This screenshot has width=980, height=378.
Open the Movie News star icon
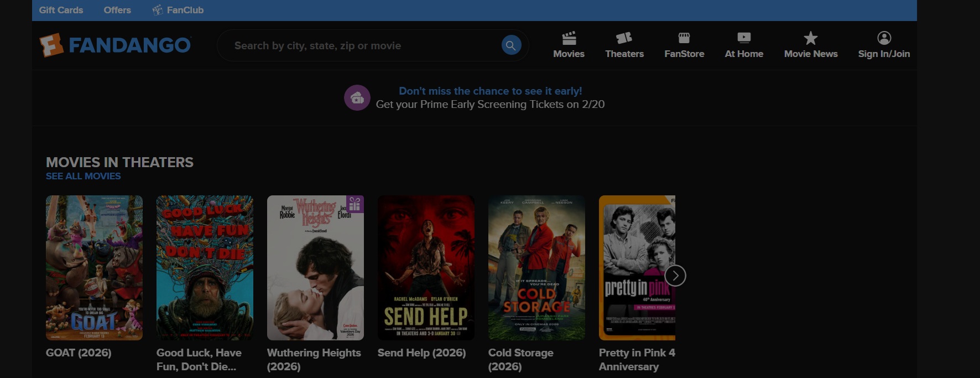point(810,38)
